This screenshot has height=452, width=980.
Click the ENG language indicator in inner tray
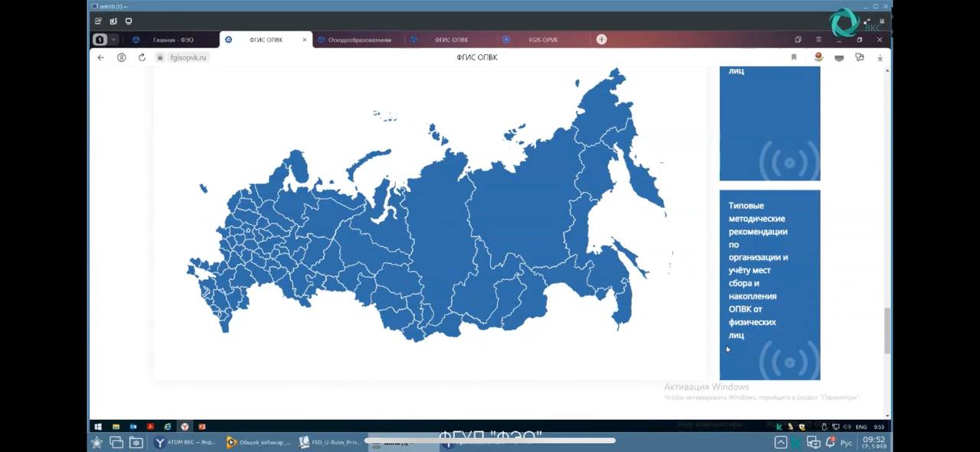pyautogui.click(x=861, y=427)
